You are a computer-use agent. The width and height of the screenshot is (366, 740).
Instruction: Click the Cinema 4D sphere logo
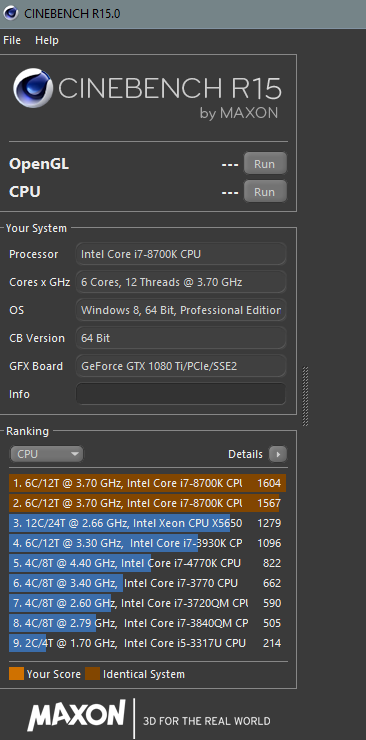coord(33,88)
